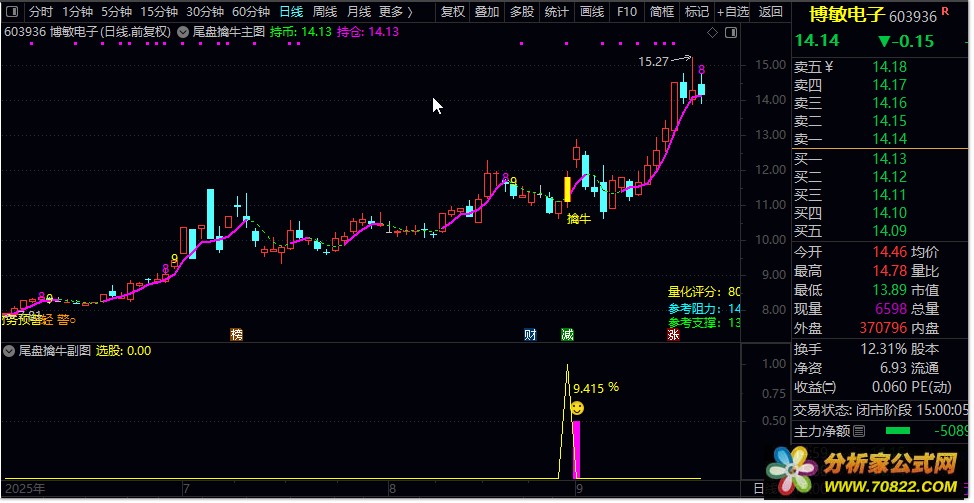Switch to 分时 chart

[41, 11]
